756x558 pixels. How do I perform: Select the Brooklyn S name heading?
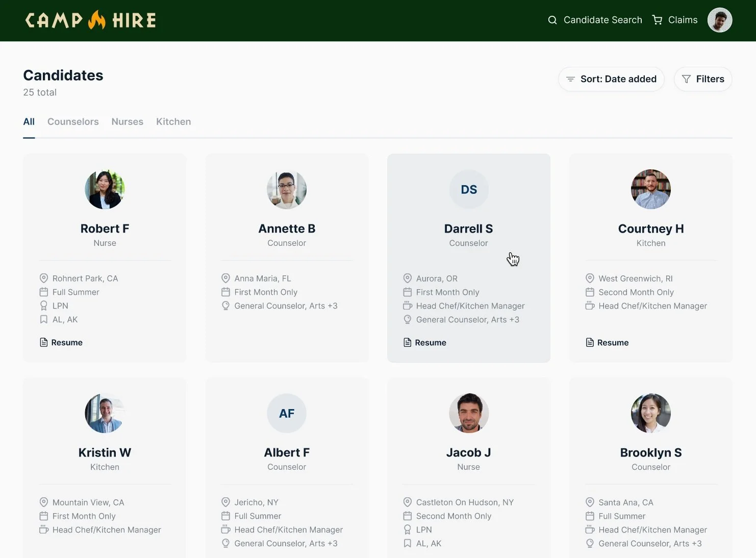pos(651,452)
